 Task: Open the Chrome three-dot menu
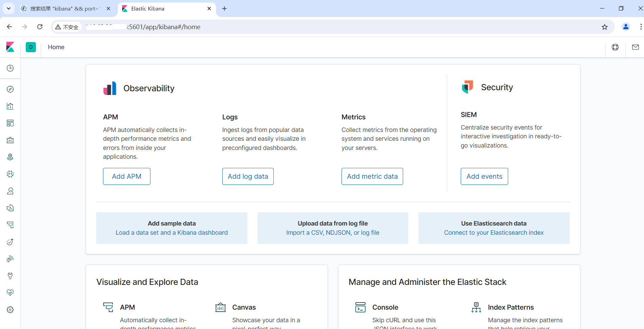click(x=641, y=27)
